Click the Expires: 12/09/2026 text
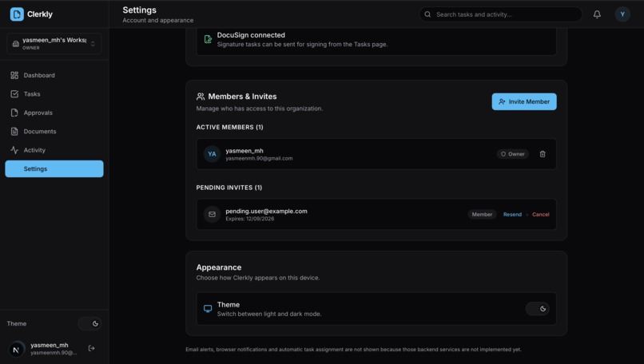 tap(250, 219)
